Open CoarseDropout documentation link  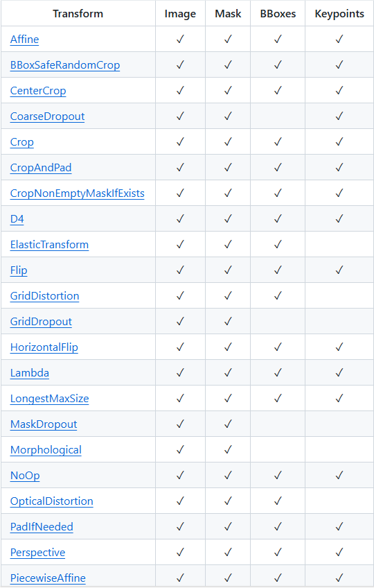[x=47, y=116]
